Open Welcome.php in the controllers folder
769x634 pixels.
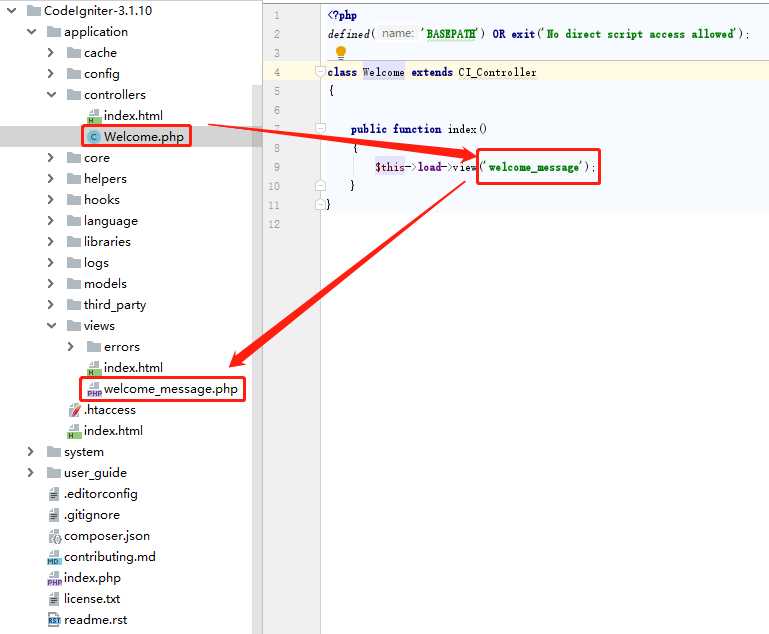pyautogui.click(x=144, y=137)
